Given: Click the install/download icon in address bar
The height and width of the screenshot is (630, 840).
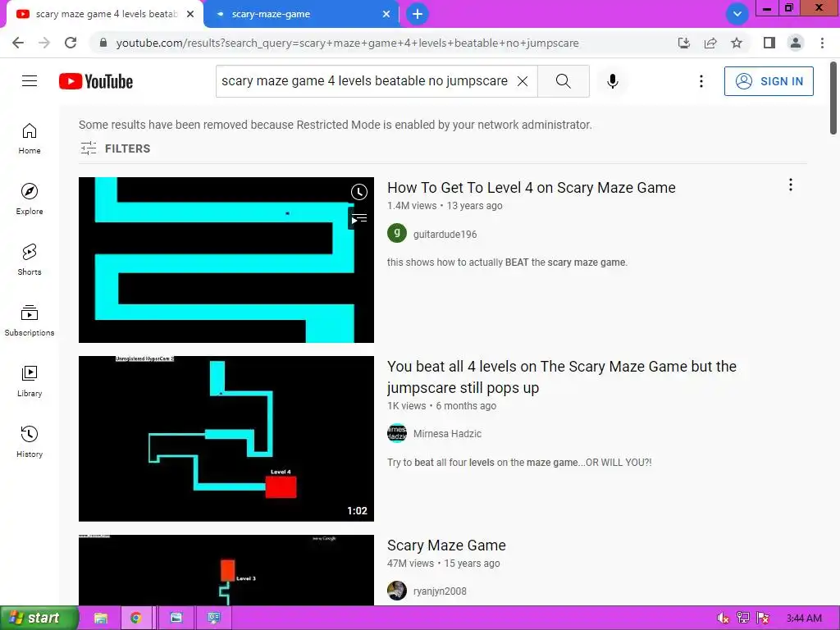Looking at the screenshot, I should click(x=684, y=43).
